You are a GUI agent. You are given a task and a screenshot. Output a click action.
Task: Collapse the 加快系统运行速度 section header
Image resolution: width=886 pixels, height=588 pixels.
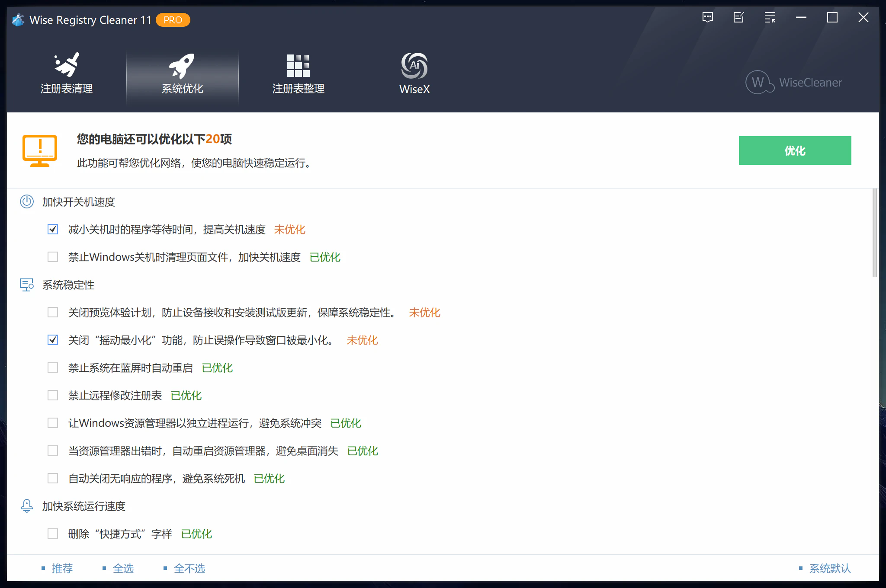[83, 506]
